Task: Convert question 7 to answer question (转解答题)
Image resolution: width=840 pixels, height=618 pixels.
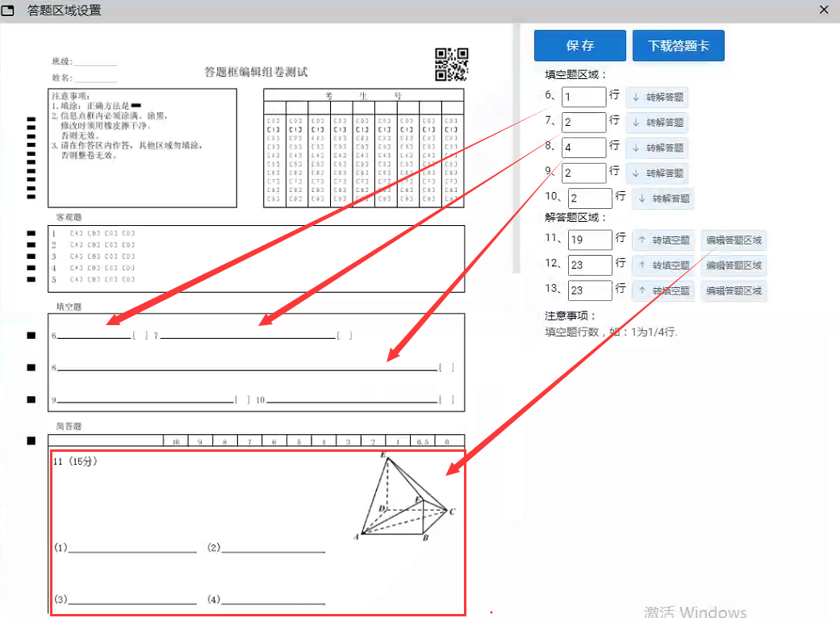Action: [658, 123]
